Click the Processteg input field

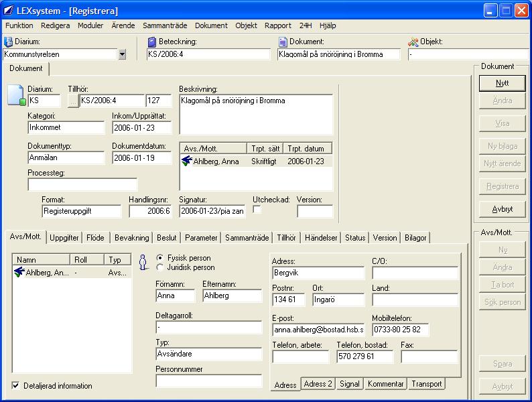click(x=82, y=184)
